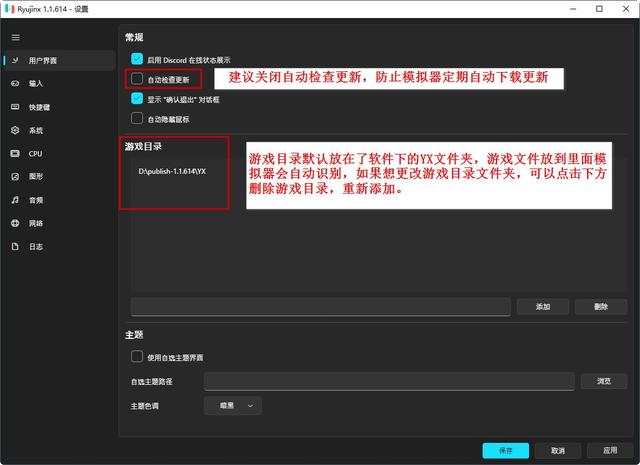Click the 浏览 button

pos(604,381)
